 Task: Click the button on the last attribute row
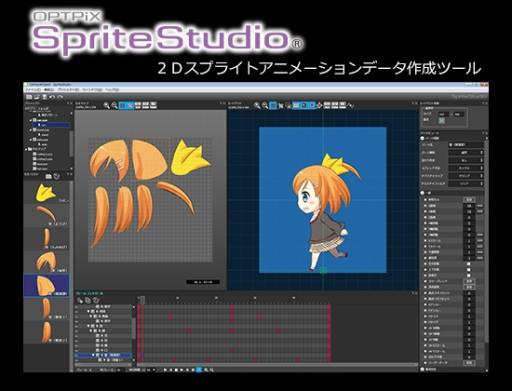469,363
